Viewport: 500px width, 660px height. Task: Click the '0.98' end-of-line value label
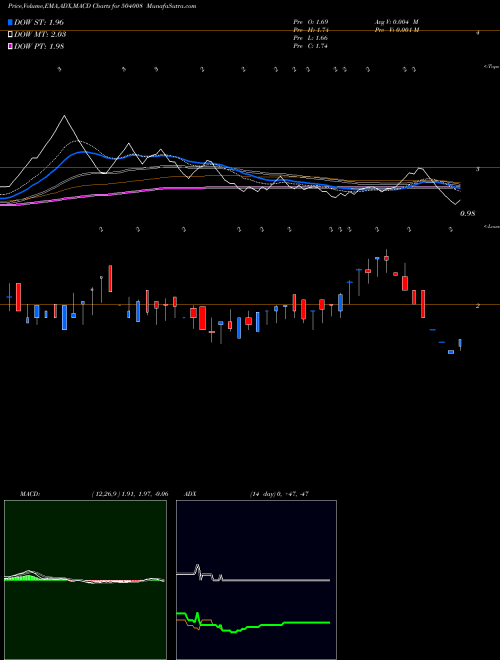[468, 214]
